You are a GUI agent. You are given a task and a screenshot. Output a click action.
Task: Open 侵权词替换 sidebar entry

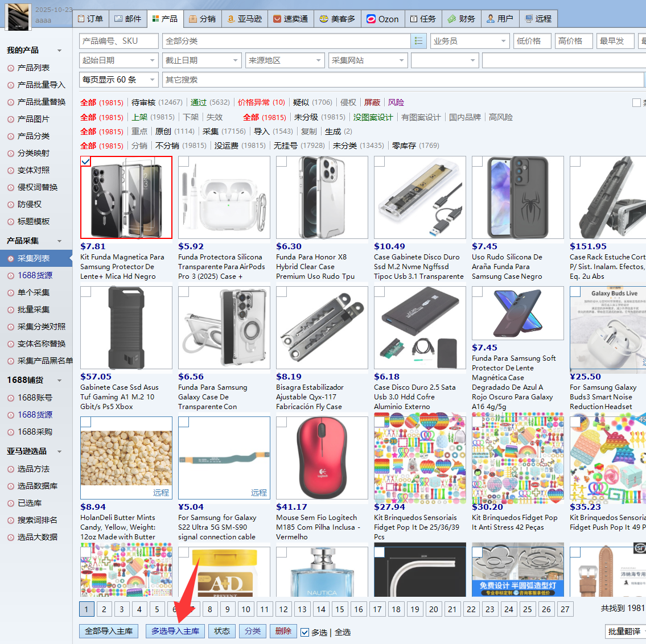pos(38,187)
